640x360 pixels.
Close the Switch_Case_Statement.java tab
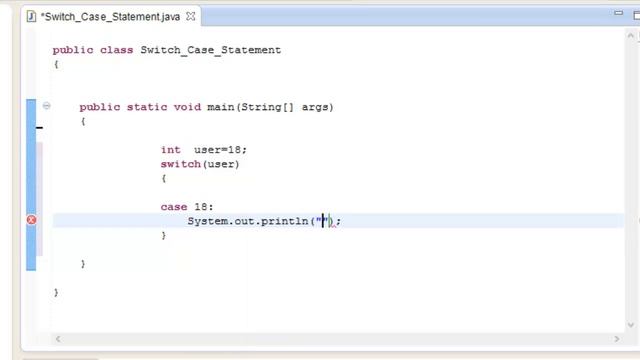click(x=191, y=16)
